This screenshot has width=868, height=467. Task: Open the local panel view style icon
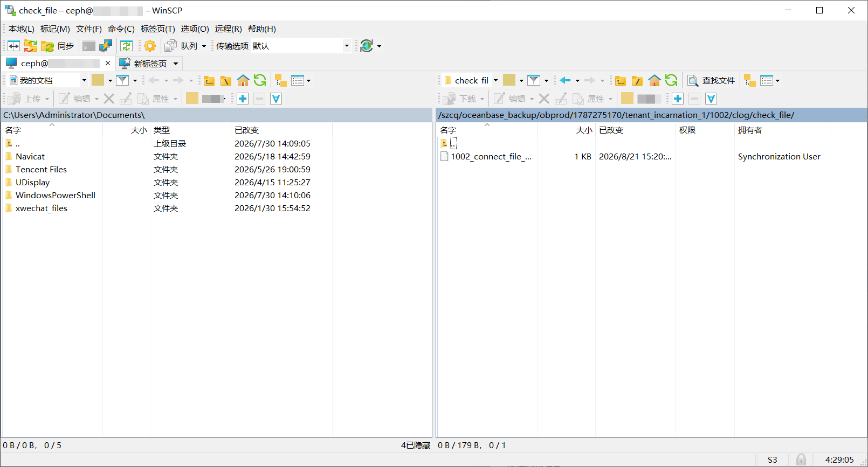click(x=298, y=81)
